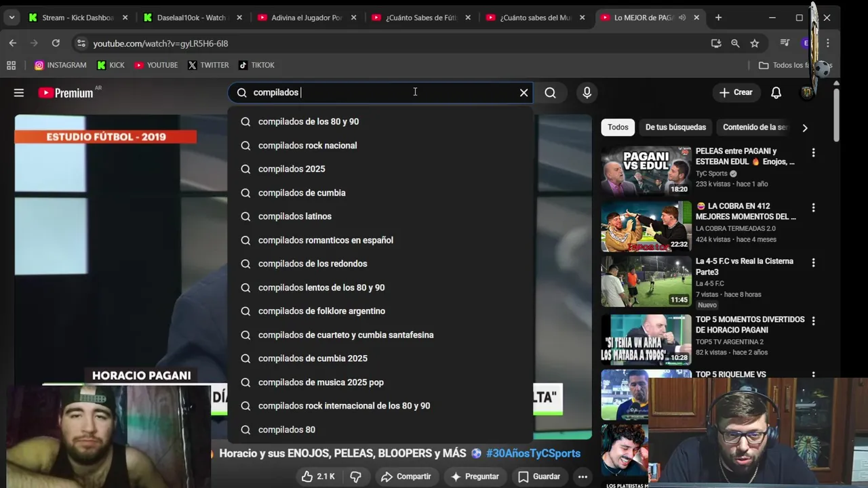Select the "De tus búsquedas" chip
This screenshot has width=868, height=488.
pyautogui.click(x=675, y=127)
